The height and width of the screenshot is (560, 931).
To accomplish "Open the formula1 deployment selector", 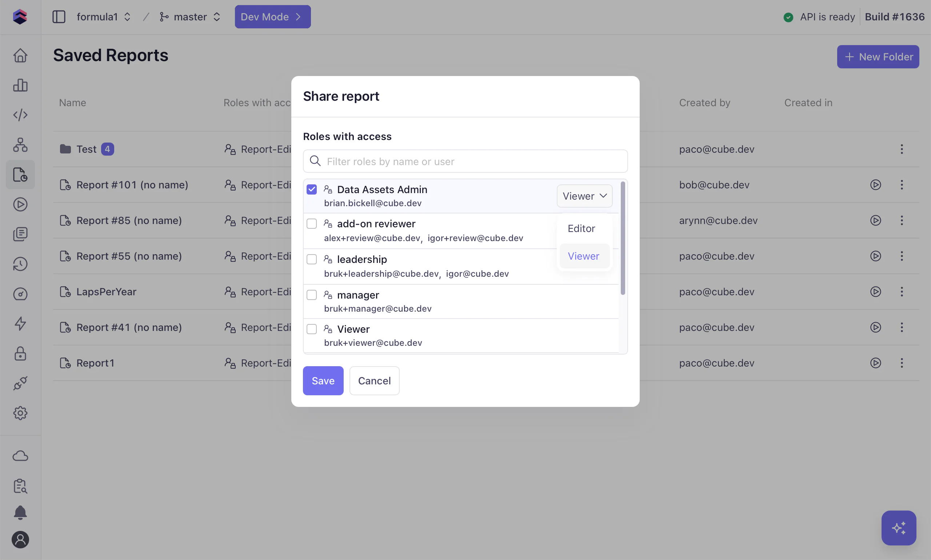I will 103,17.
